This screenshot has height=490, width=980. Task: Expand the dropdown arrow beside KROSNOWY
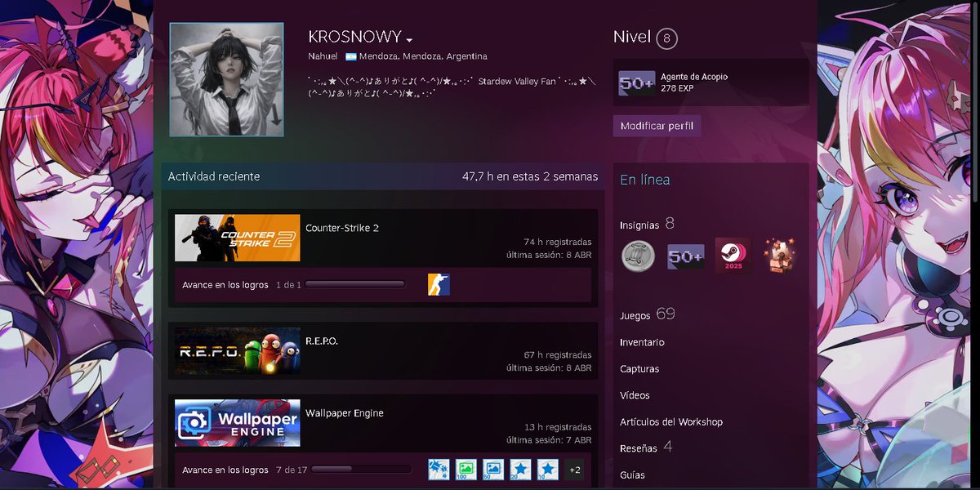tap(409, 40)
